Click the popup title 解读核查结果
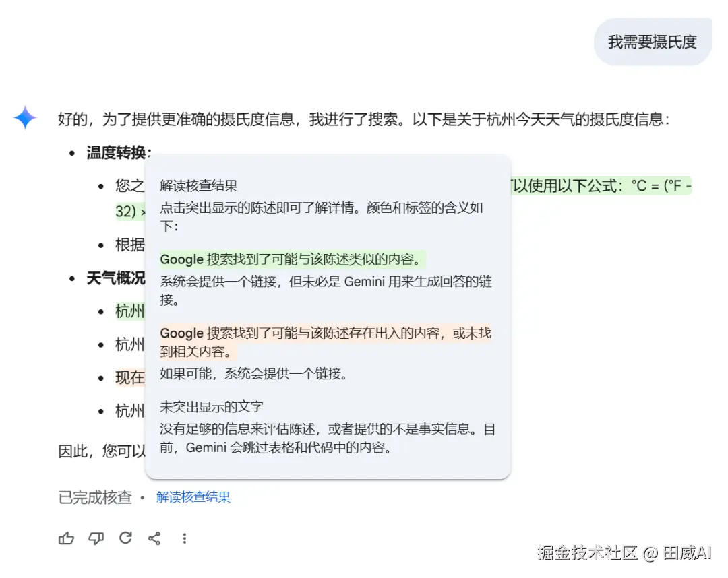 click(198, 185)
